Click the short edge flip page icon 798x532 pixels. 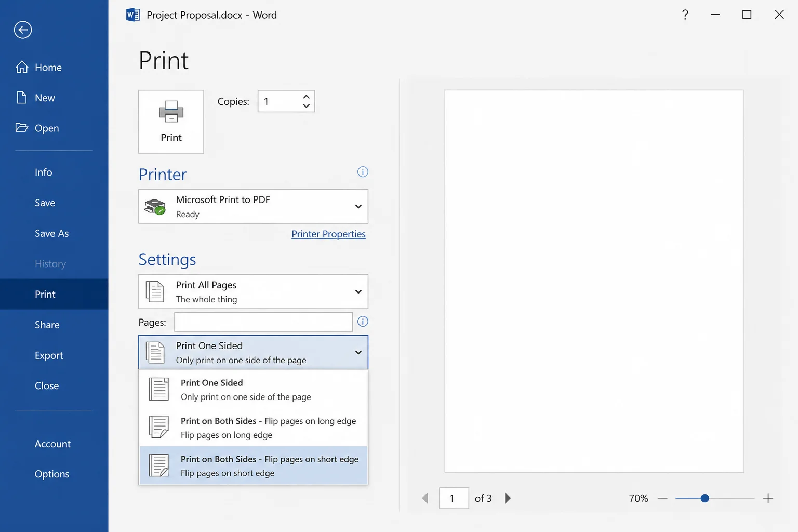click(x=159, y=465)
